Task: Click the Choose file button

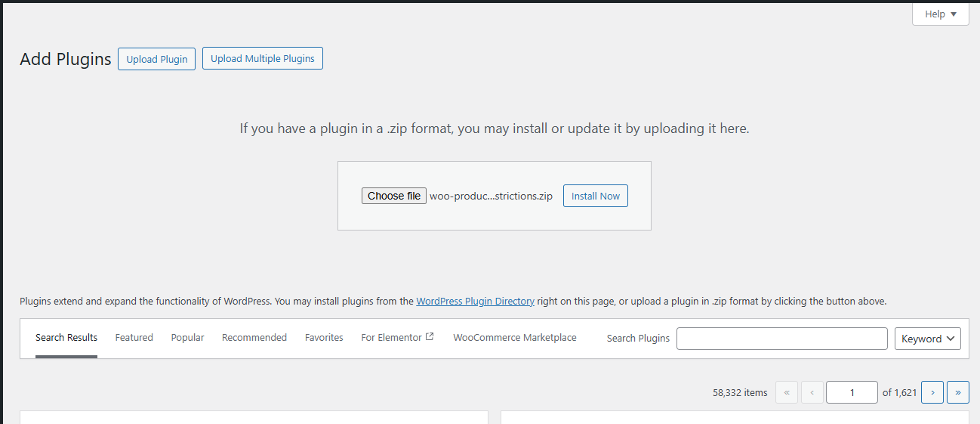Action: pos(393,196)
